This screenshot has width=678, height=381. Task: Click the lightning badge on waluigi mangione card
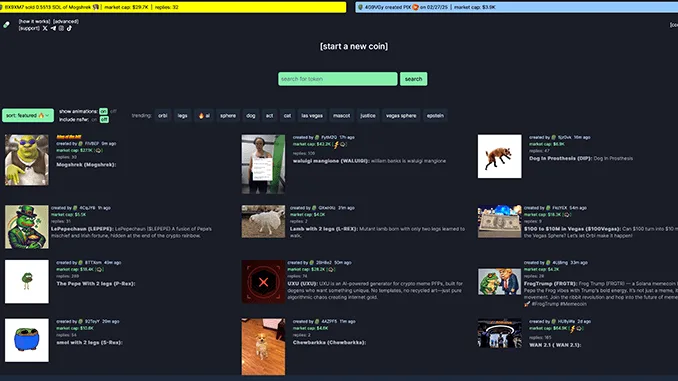point(336,144)
